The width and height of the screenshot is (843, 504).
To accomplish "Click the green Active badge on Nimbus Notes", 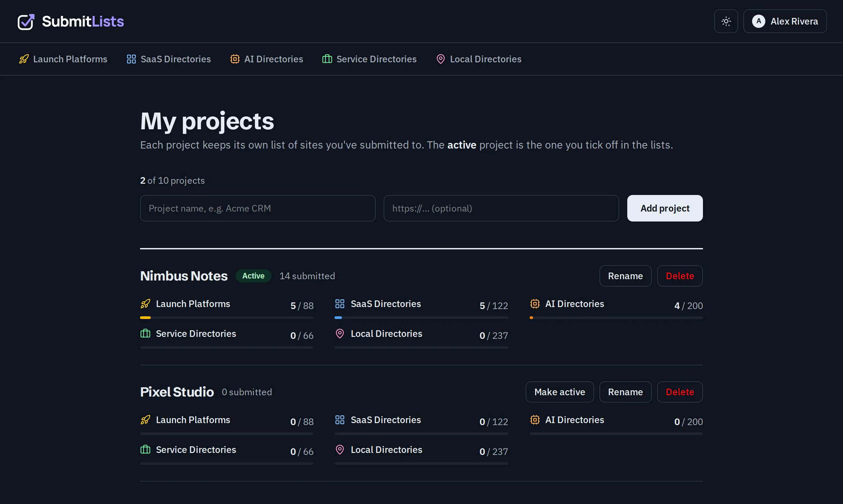I will point(253,276).
